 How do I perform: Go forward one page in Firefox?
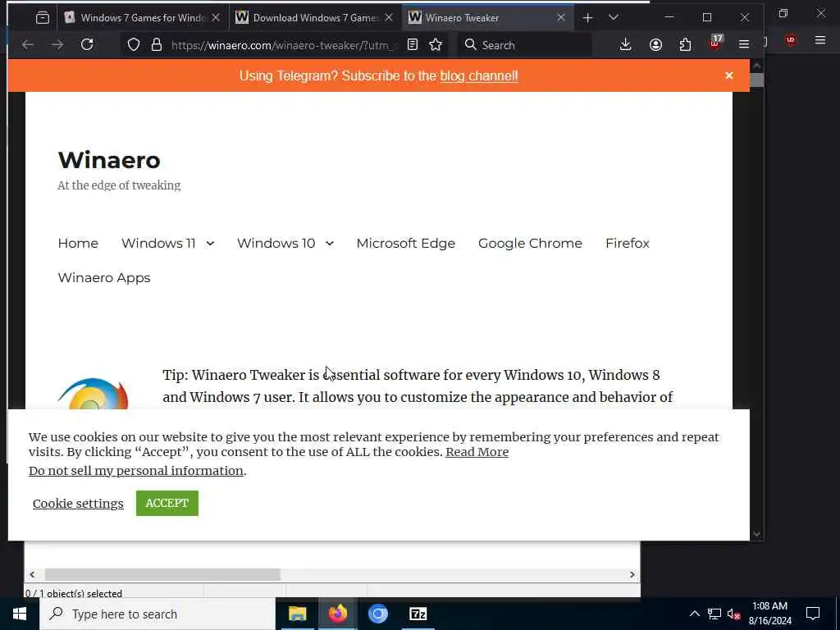(57, 45)
